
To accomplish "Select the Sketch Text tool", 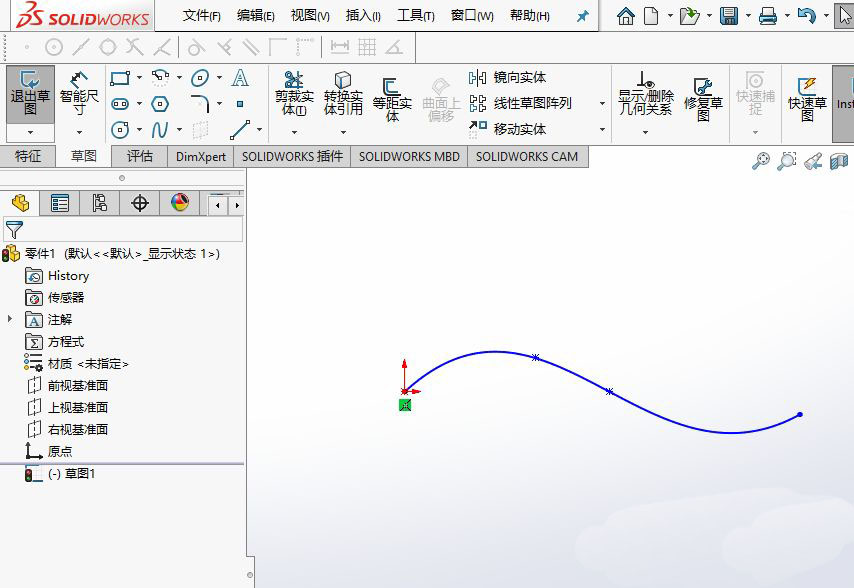I will coord(240,79).
